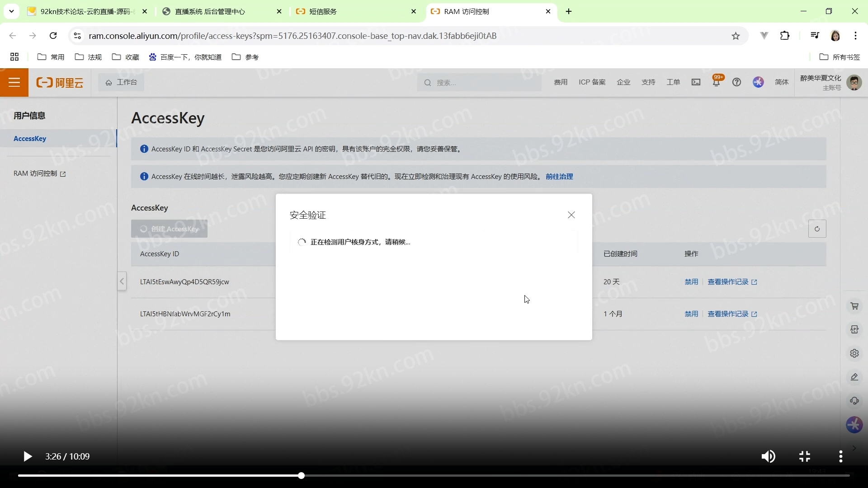The image size is (868, 488).
Task: Open the RAM 访问控制 external link
Action: pos(40,174)
